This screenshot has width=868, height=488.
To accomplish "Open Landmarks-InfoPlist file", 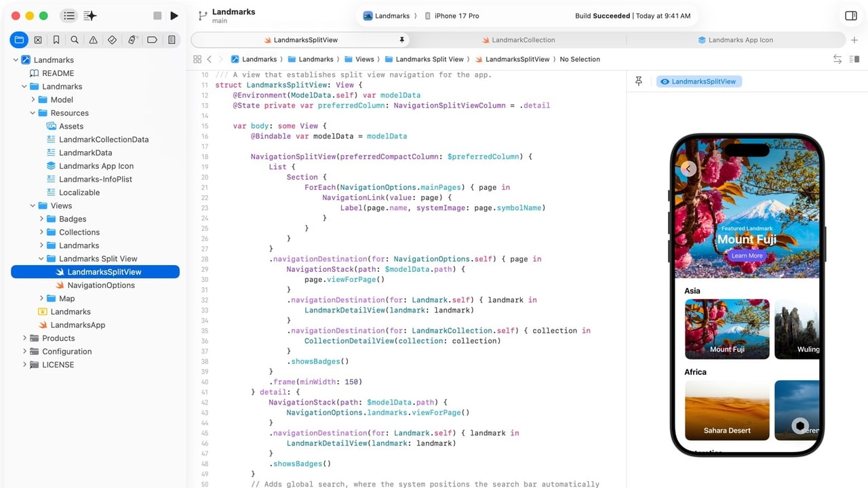I will (x=89, y=179).
